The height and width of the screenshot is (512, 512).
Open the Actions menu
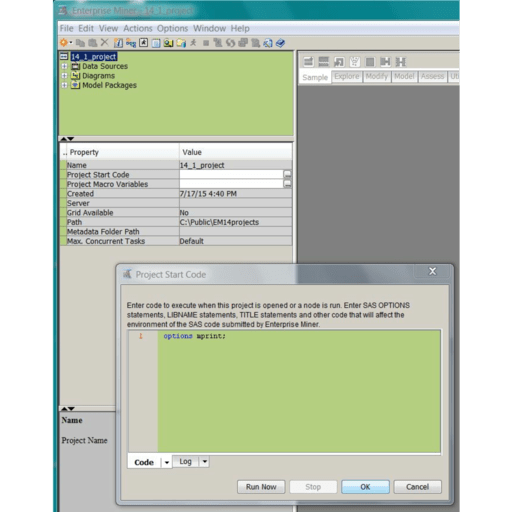coord(138,28)
